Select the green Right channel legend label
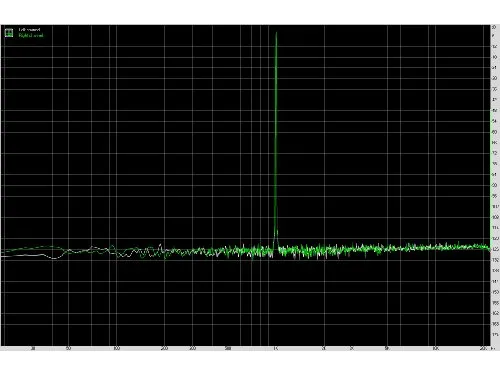500x375 pixels. pos(31,35)
